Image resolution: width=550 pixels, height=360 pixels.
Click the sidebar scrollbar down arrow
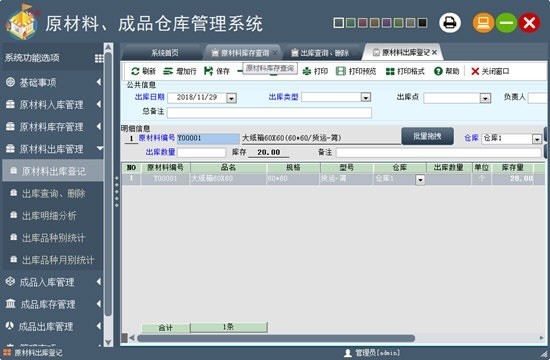pyautogui.click(x=108, y=342)
